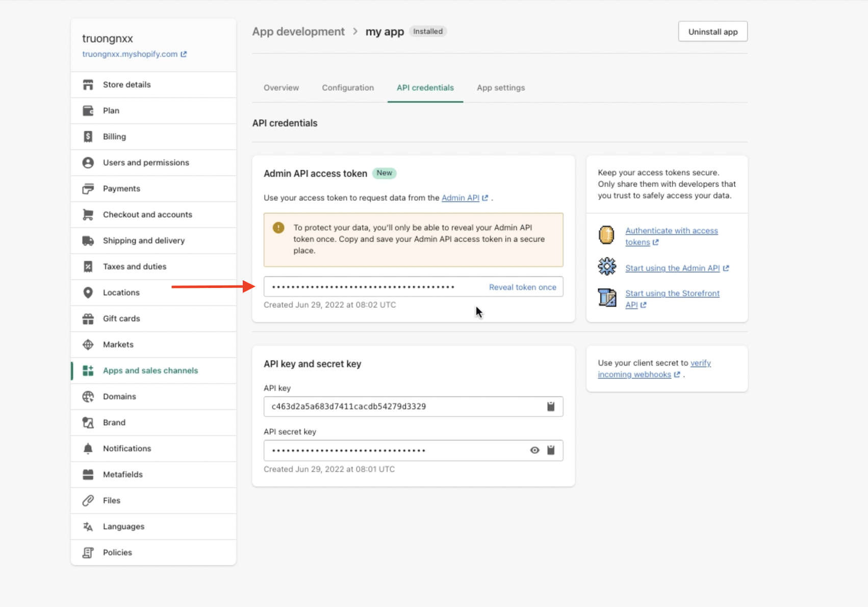Open Start using the Storefront API link

[672, 299]
